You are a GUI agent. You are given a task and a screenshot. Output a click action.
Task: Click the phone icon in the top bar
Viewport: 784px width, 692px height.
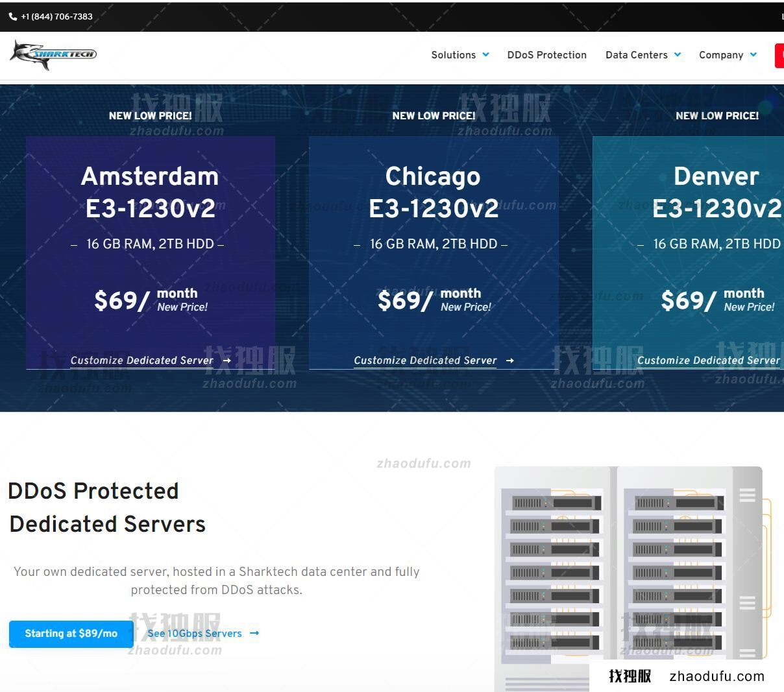pyautogui.click(x=13, y=17)
